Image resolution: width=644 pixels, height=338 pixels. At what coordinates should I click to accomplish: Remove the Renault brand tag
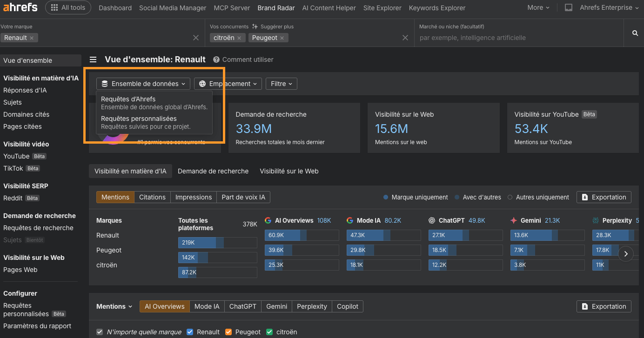point(32,38)
